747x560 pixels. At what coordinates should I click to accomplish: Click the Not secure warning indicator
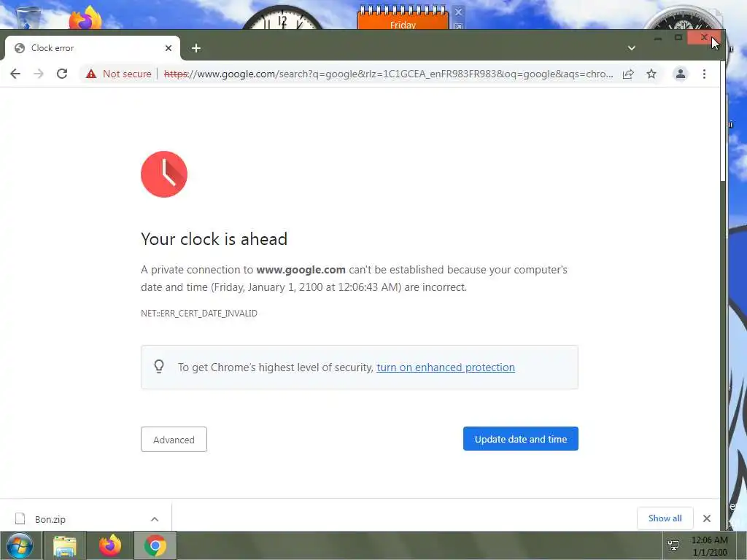119,74
